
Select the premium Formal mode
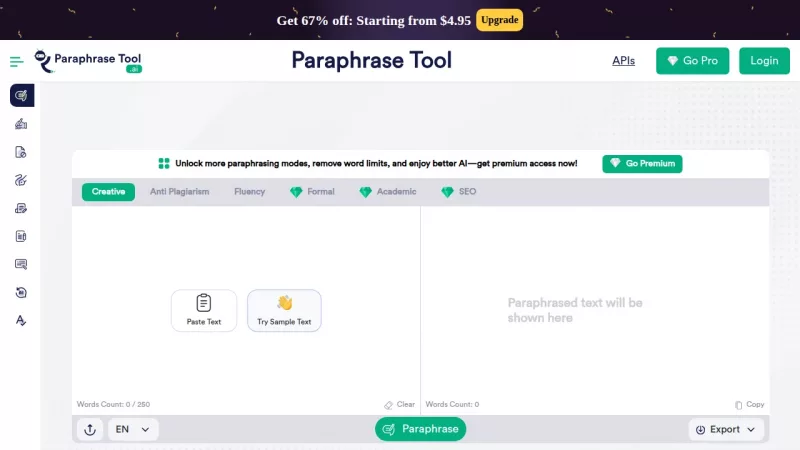(312, 192)
